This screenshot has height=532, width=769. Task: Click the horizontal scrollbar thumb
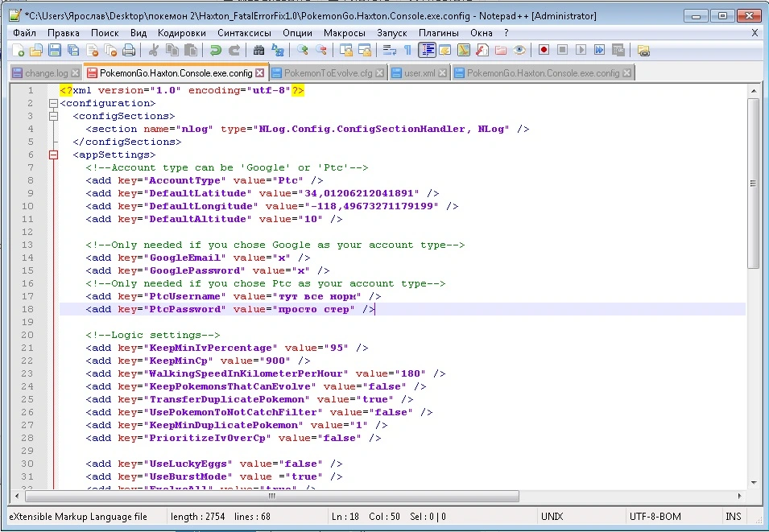[x=272, y=497]
